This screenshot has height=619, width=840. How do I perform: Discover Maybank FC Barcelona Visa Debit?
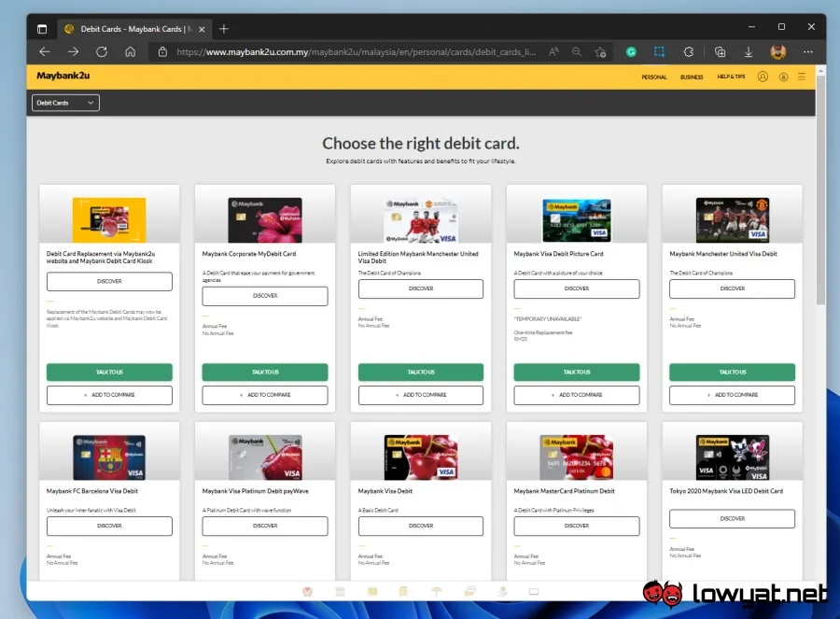(109, 526)
